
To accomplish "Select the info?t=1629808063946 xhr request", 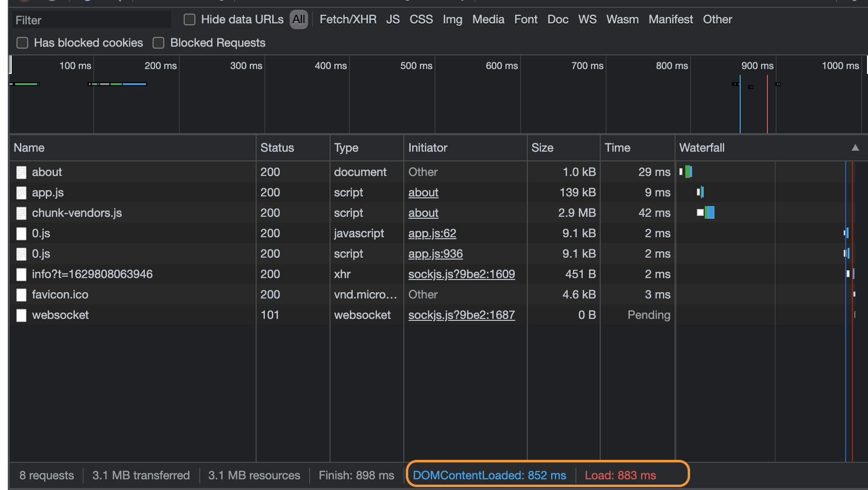I will coord(438,274).
